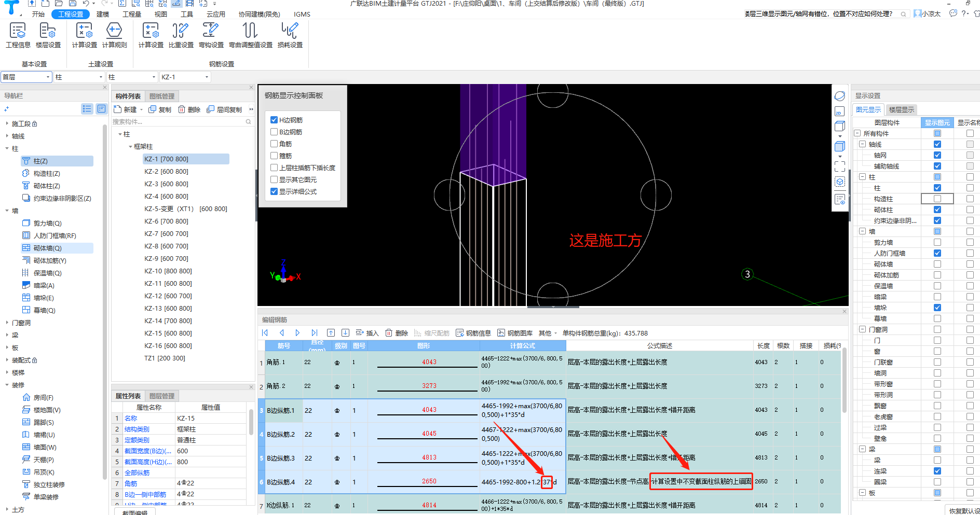This screenshot has height=515, width=980.
Task: Open 其他 dropdown in rebar toolbar
Action: (x=548, y=333)
